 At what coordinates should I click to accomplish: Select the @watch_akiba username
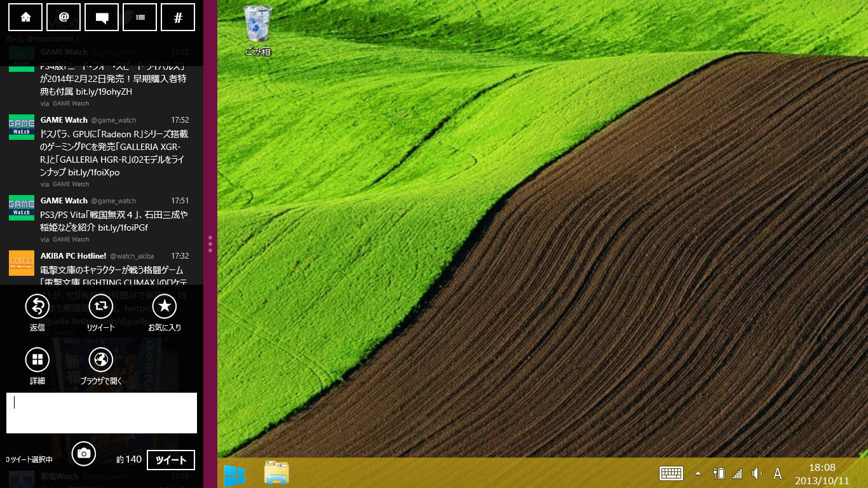pyautogui.click(x=132, y=256)
